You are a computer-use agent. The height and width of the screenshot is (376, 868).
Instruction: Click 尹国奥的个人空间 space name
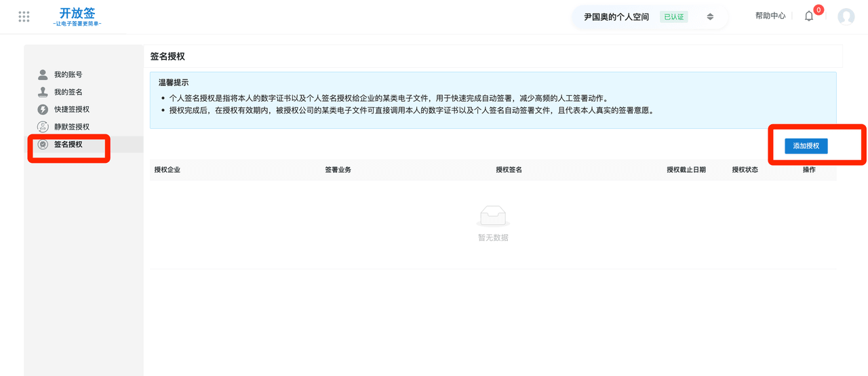tap(616, 17)
